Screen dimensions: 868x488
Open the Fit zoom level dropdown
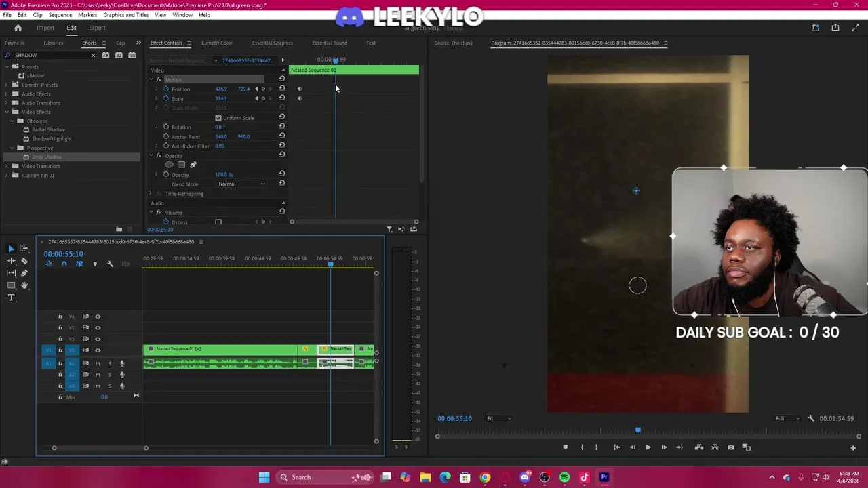click(x=498, y=418)
